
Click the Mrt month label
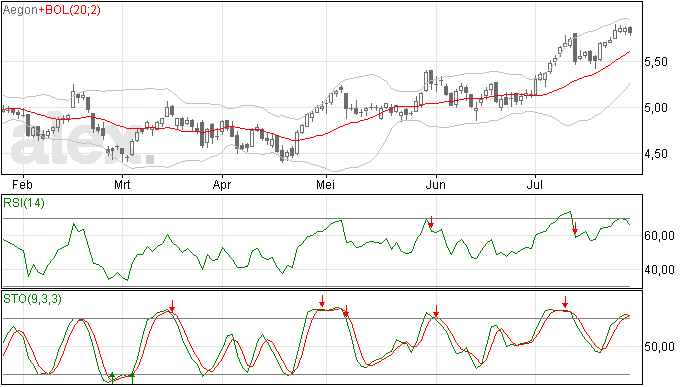pos(122,184)
